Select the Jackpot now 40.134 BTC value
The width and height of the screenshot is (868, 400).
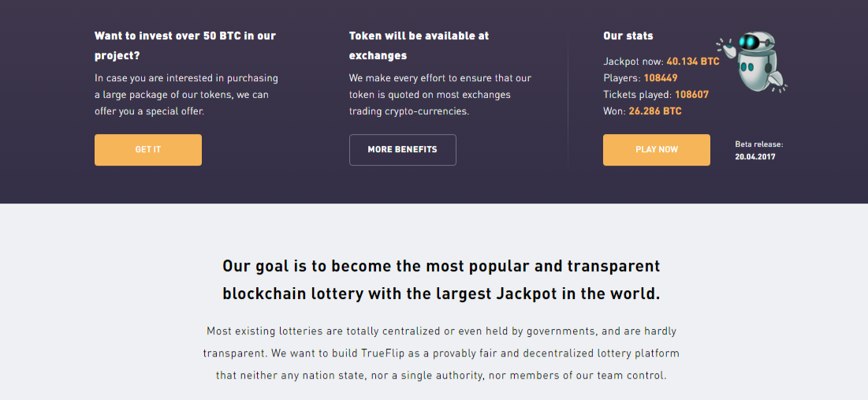[x=692, y=62]
